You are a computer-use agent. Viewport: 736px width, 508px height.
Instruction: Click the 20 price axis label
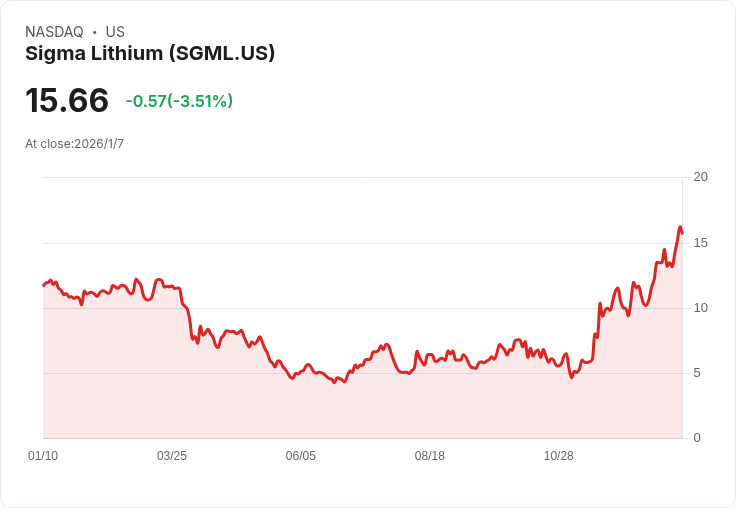coord(700,177)
